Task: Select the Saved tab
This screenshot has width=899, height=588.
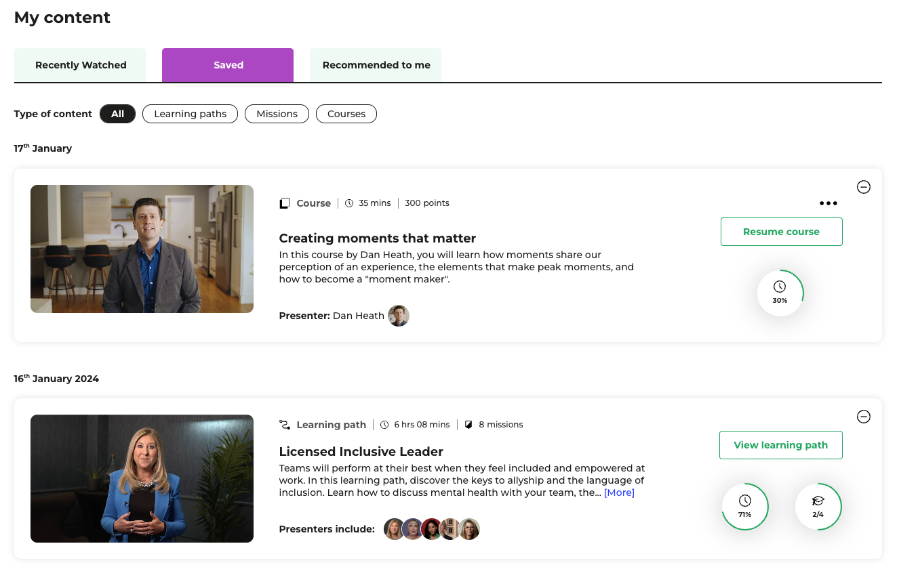Action: click(228, 65)
